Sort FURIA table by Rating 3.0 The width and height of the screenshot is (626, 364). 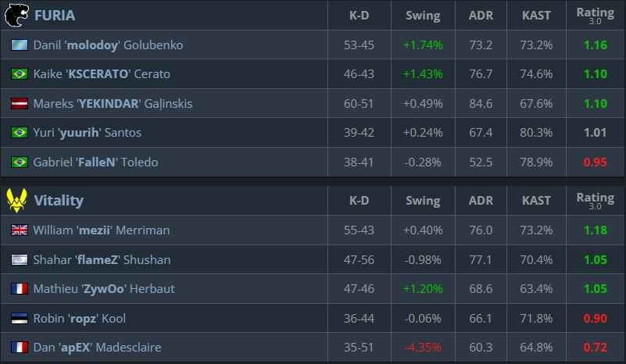(x=595, y=15)
